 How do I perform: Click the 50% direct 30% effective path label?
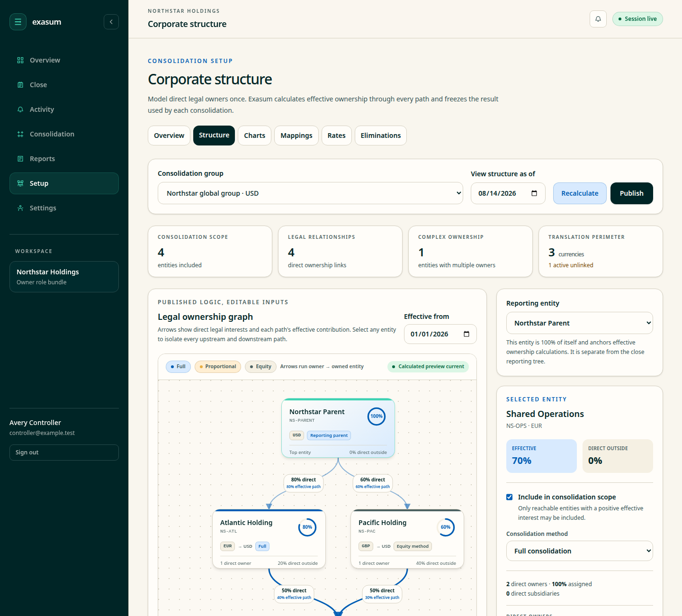coord(382,594)
